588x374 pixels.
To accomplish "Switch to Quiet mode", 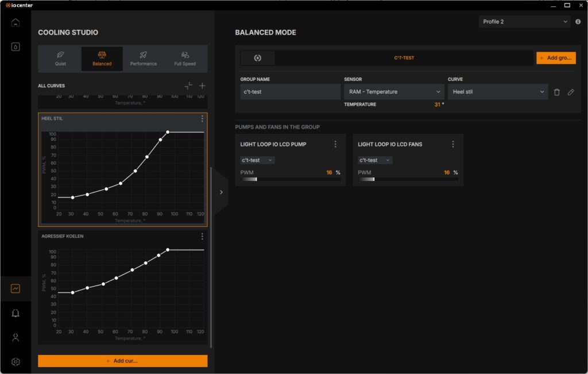I will point(60,59).
